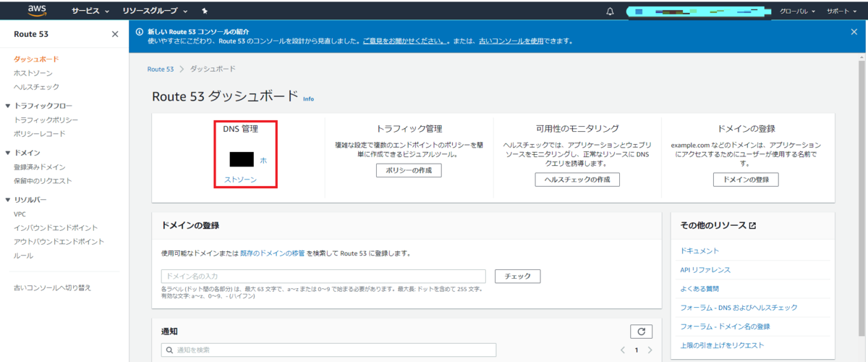Image resolution: width=868 pixels, height=362 pixels.
Task: Close the Route 53 side navigation panel
Action: point(115,34)
